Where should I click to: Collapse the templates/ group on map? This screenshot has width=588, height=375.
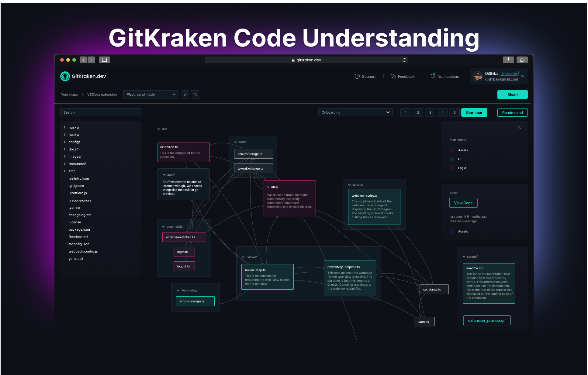click(178, 291)
